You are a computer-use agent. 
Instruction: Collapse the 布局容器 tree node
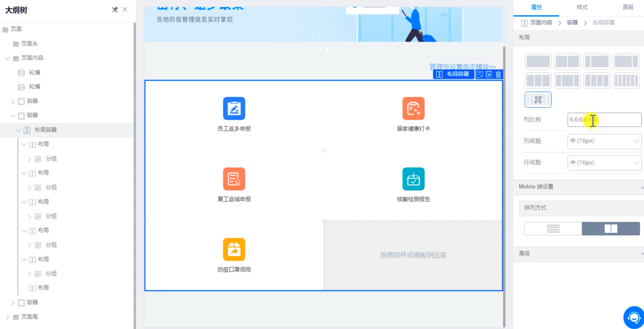[x=19, y=130]
